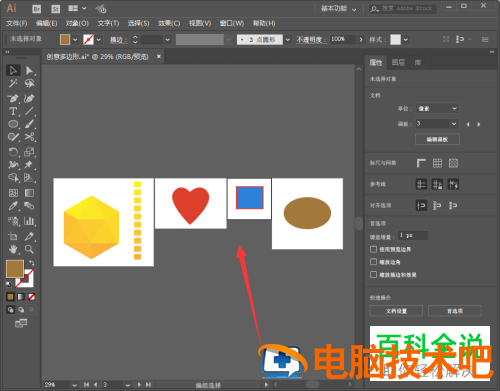Select the Eyedropper tool
The image size is (500, 391).
click(13, 206)
